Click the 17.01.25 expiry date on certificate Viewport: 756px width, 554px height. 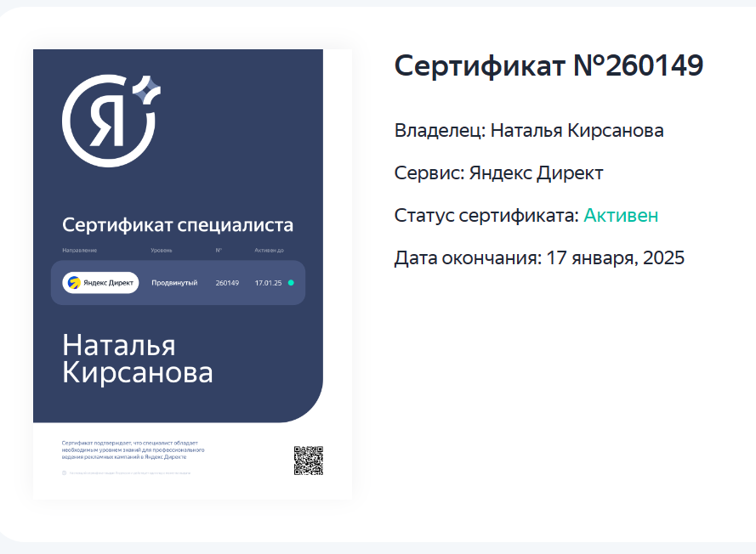pyautogui.click(x=268, y=283)
